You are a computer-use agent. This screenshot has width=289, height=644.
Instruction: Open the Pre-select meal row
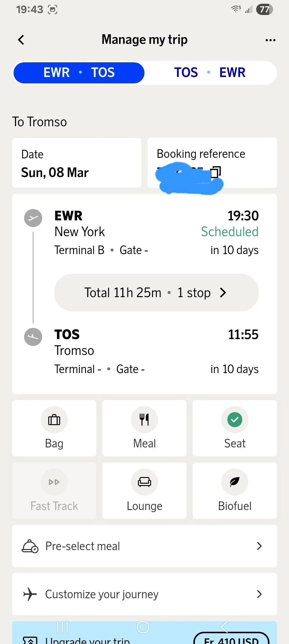144,546
